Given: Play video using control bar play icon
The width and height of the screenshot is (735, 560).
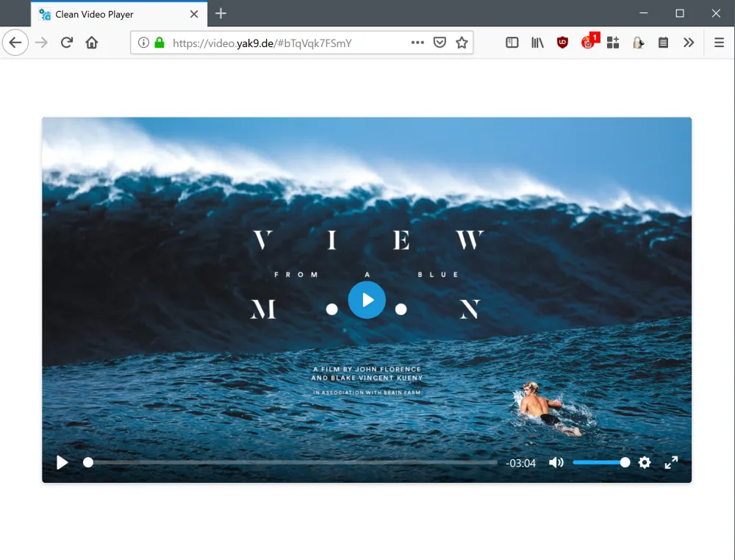Looking at the screenshot, I should tap(62, 462).
